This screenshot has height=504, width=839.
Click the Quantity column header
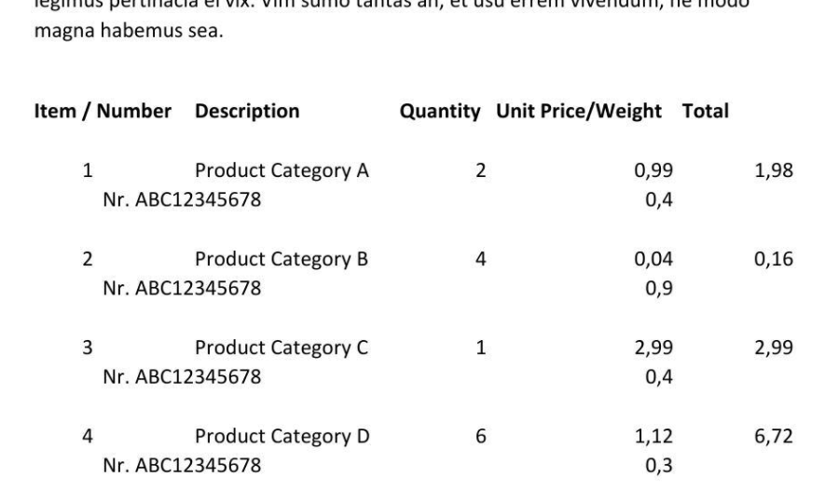coord(440,111)
